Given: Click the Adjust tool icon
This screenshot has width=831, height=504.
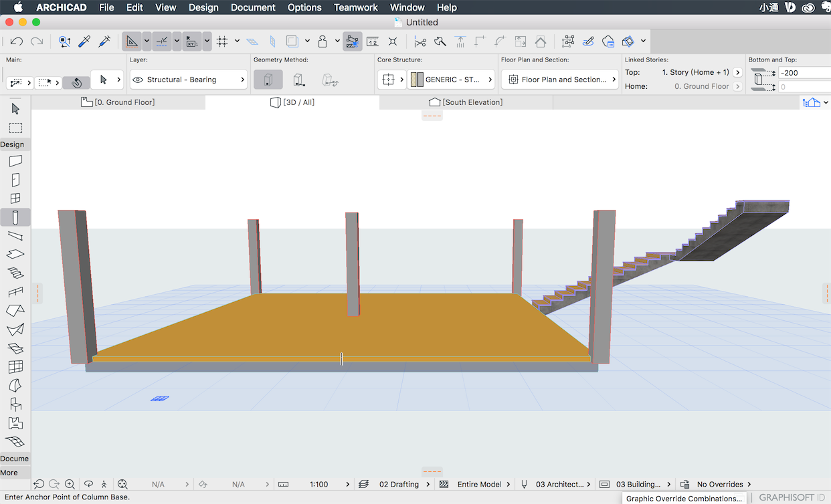Looking at the screenshot, I should pyautogui.click(x=460, y=41).
